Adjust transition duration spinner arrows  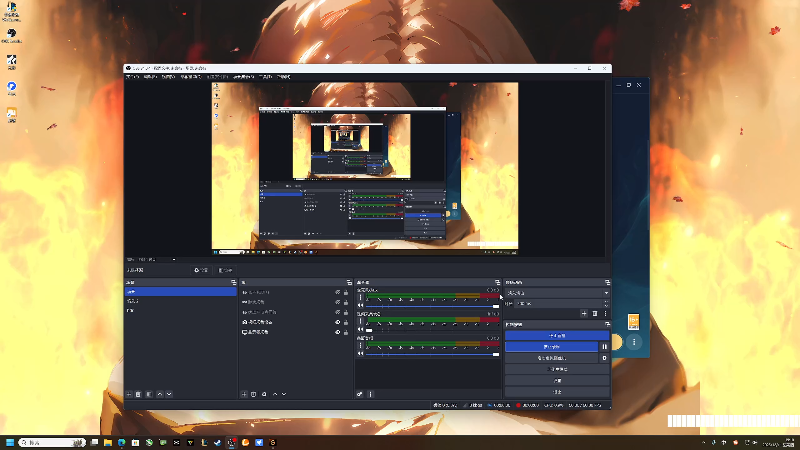[606, 304]
